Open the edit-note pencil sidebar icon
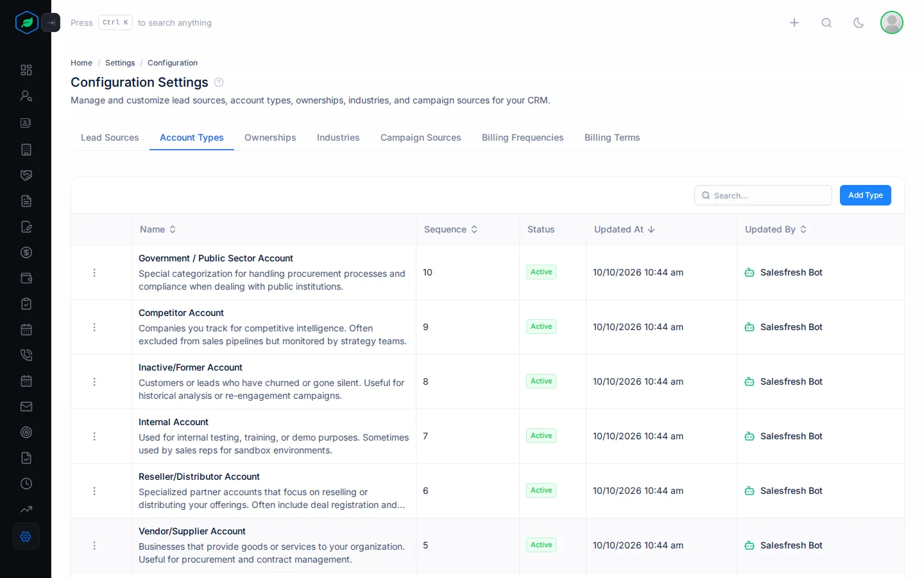Viewport: 924px width, 578px height. (26, 227)
